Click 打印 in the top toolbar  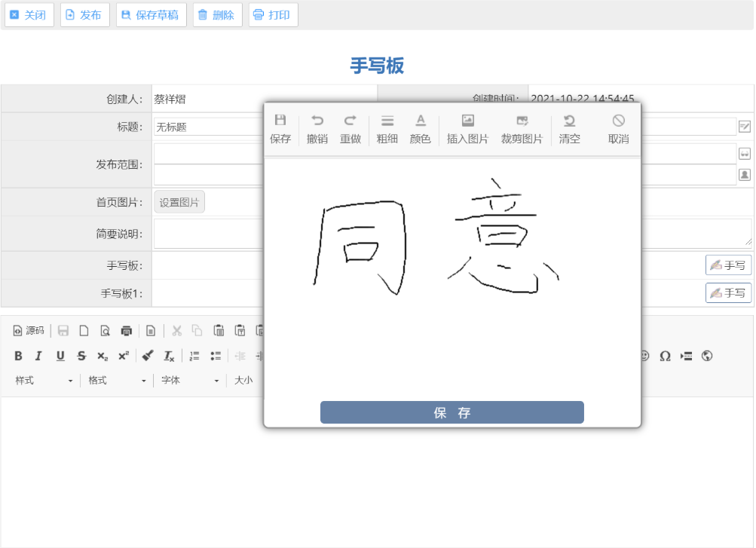pyautogui.click(x=271, y=14)
